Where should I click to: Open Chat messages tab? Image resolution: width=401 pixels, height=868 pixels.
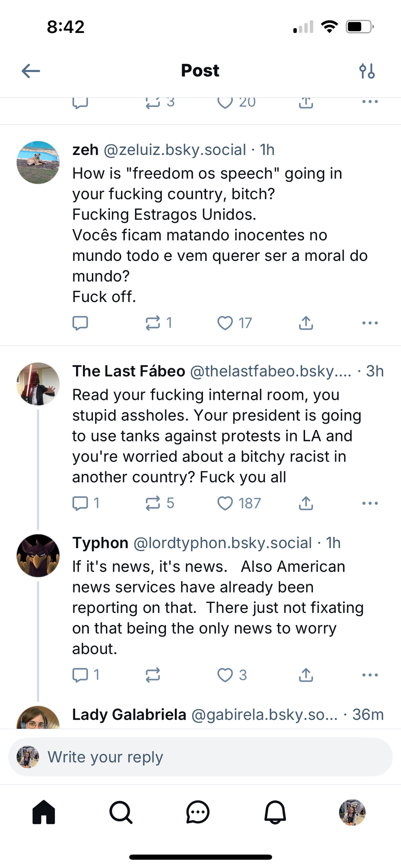pos(198,812)
